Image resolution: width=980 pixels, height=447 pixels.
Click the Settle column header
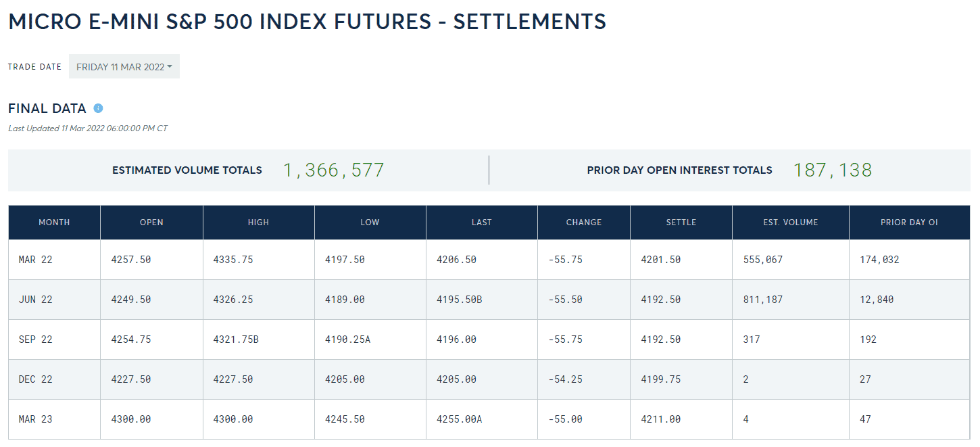coord(681,222)
